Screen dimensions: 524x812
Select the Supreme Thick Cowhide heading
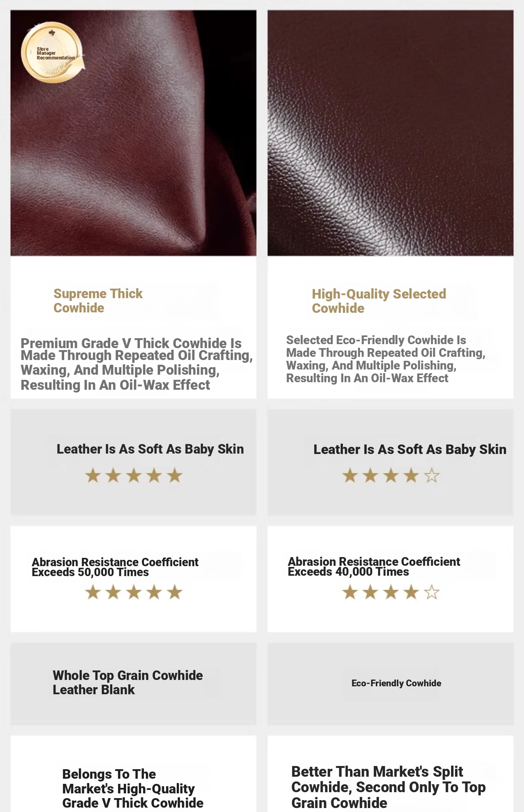click(x=98, y=301)
